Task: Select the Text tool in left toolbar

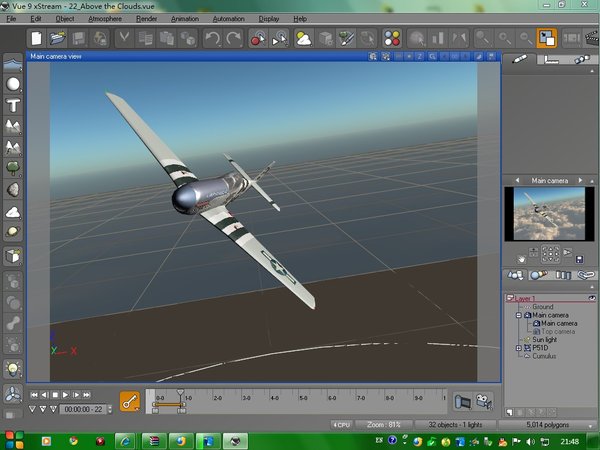Action: [x=14, y=105]
